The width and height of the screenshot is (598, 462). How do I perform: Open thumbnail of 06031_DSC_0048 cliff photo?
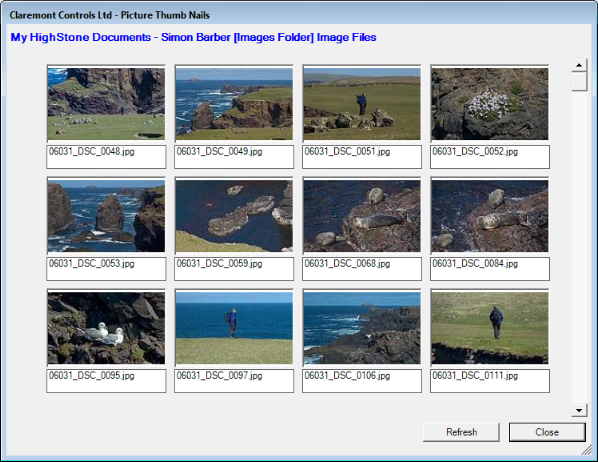point(106,104)
